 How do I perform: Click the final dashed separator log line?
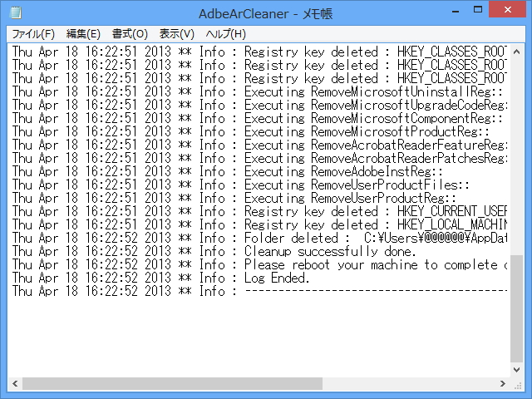(259, 291)
